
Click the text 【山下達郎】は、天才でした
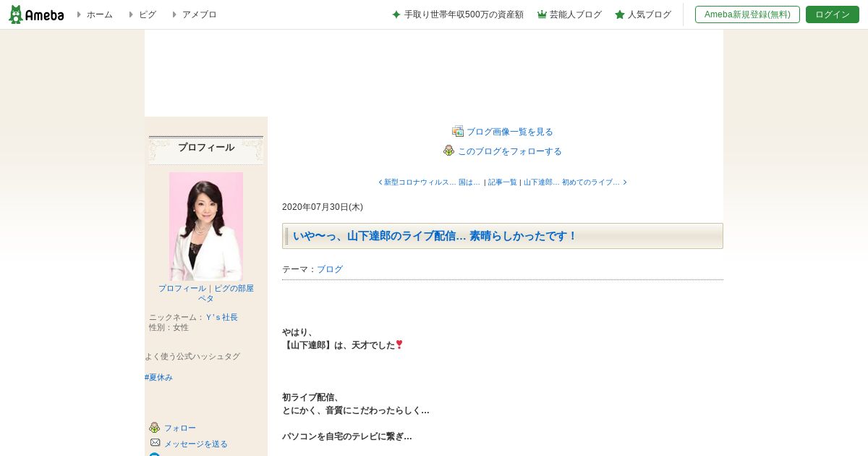click(339, 345)
